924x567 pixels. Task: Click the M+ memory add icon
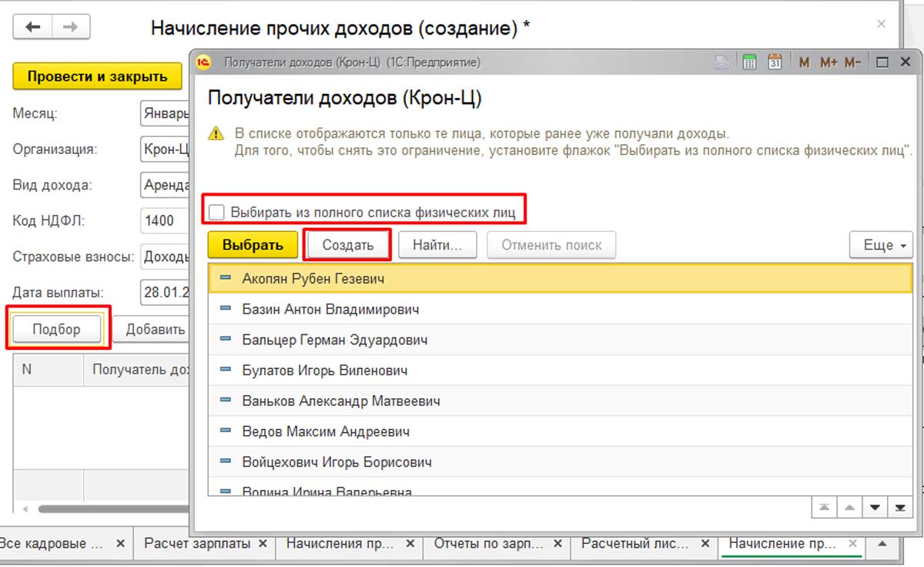(x=829, y=62)
